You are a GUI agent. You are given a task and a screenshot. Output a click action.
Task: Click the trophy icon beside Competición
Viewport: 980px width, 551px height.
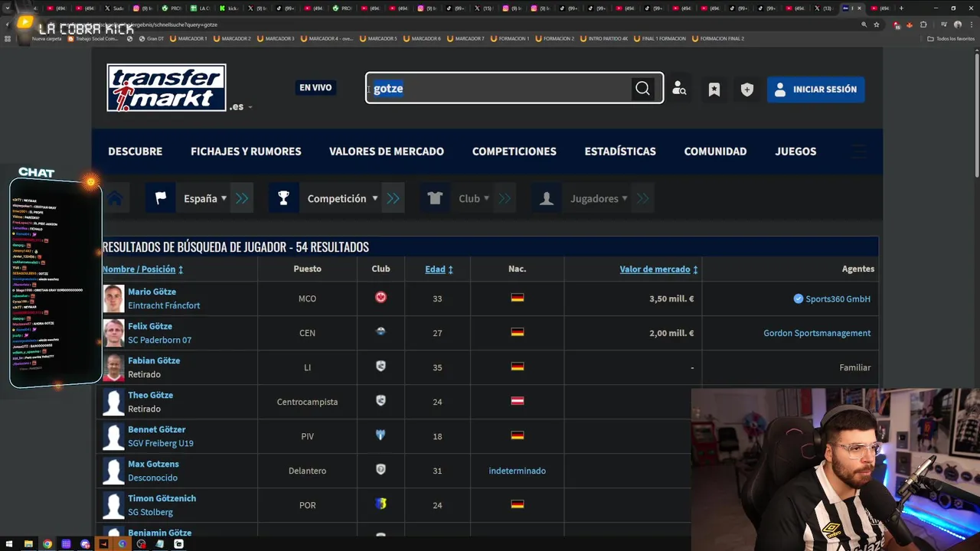283,198
